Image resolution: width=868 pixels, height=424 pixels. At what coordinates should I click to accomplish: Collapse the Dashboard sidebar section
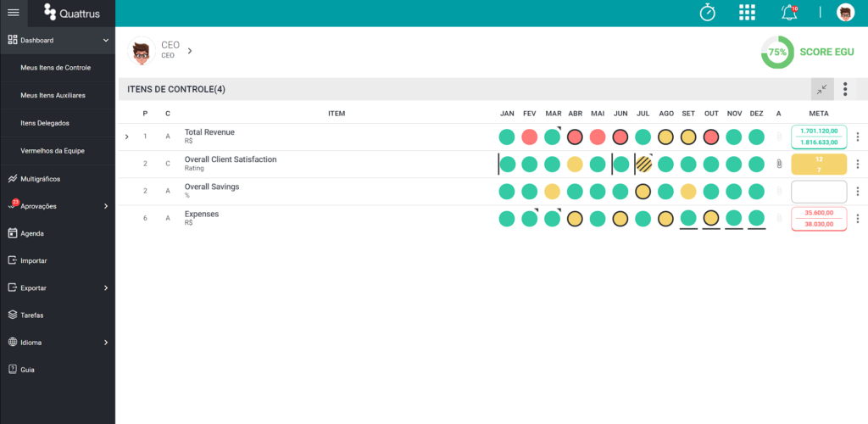tap(106, 41)
